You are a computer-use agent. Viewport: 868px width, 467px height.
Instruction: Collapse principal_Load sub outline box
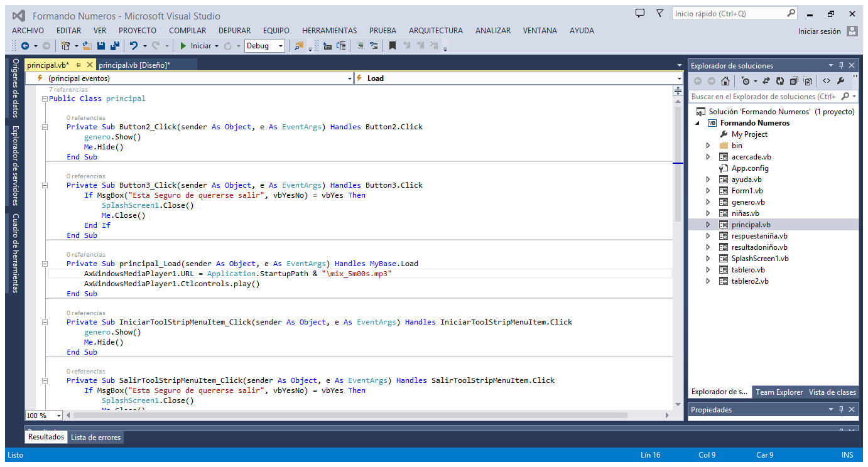pos(45,264)
